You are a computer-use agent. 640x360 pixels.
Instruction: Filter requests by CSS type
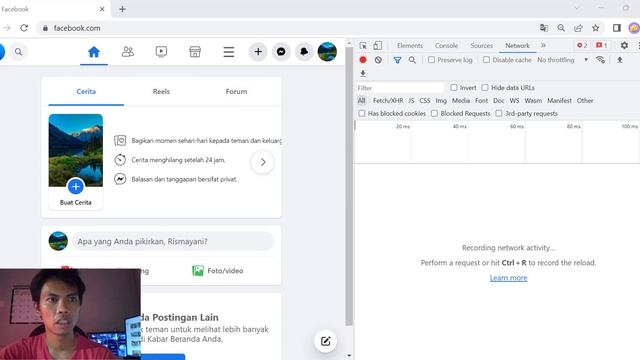click(x=424, y=100)
